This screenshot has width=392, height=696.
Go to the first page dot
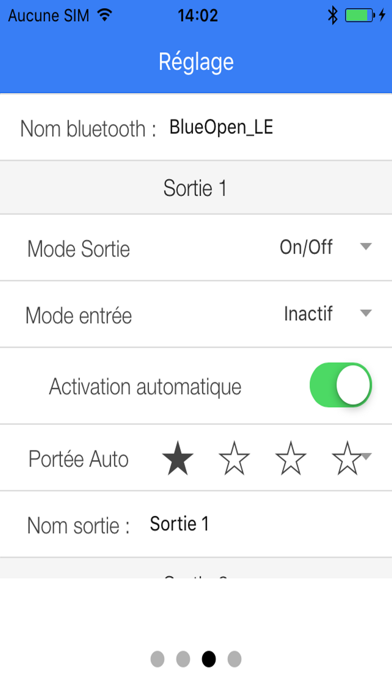pyautogui.click(x=157, y=659)
